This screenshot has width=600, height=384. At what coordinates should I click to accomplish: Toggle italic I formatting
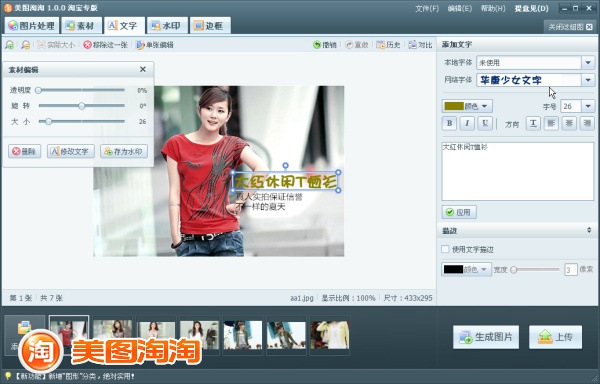point(467,123)
